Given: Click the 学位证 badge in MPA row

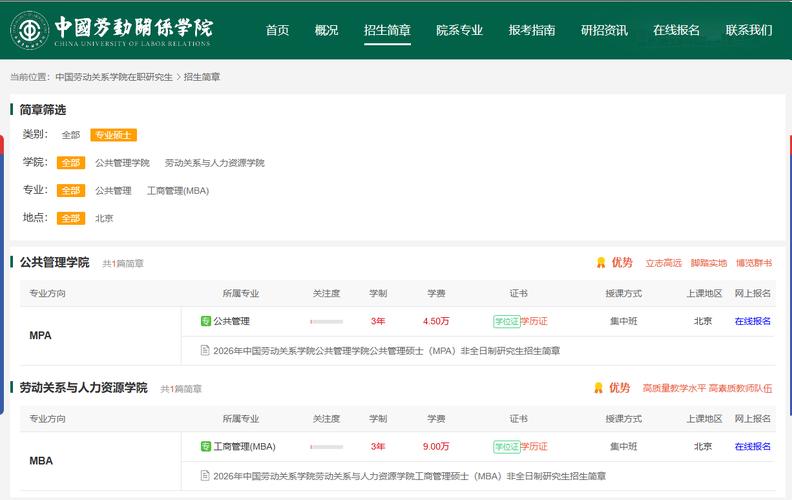Looking at the screenshot, I should 507,321.
